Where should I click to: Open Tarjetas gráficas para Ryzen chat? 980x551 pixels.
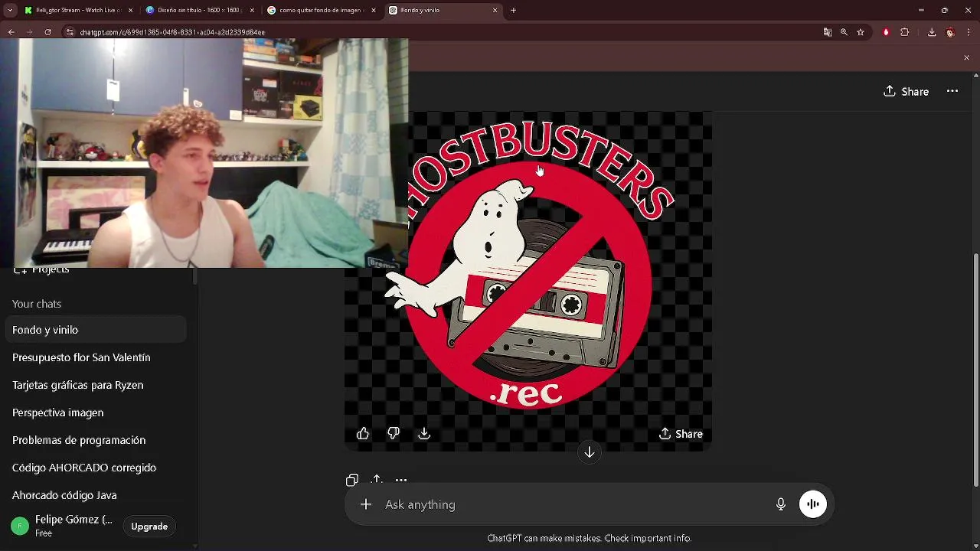pos(95,385)
